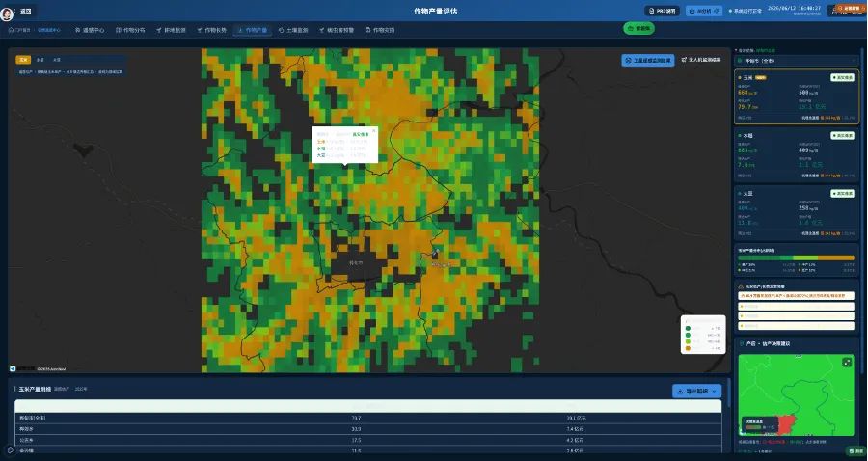Switch map layer to 大豆 crop
The width and height of the screenshot is (868, 461).
point(57,60)
